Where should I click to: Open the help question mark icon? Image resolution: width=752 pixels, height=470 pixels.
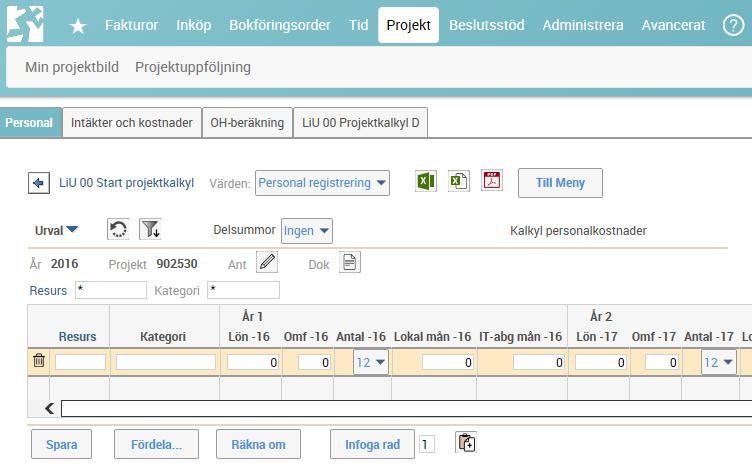coord(733,25)
